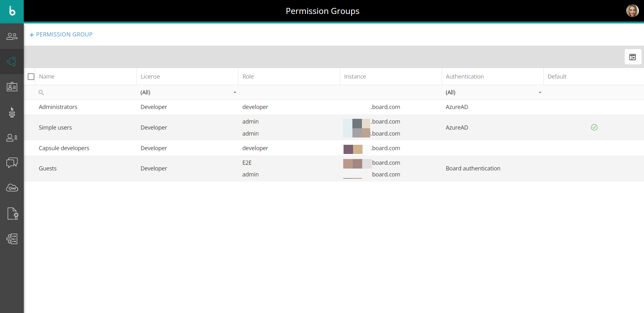Open the column chooser icon

[x=633, y=57]
